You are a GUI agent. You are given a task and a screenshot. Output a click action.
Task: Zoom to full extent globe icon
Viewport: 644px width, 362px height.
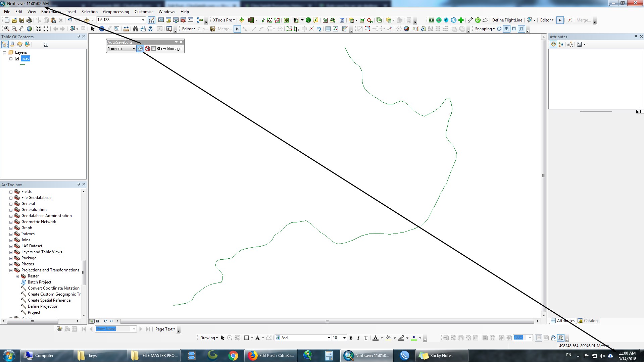coord(30,29)
